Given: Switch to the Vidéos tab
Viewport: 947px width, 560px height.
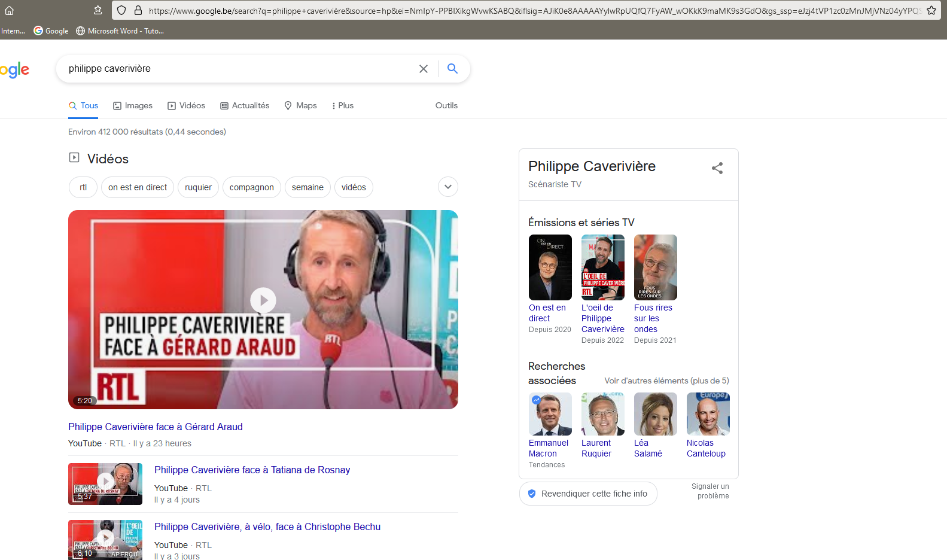Looking at the screenshot, I should click(186, 105).
